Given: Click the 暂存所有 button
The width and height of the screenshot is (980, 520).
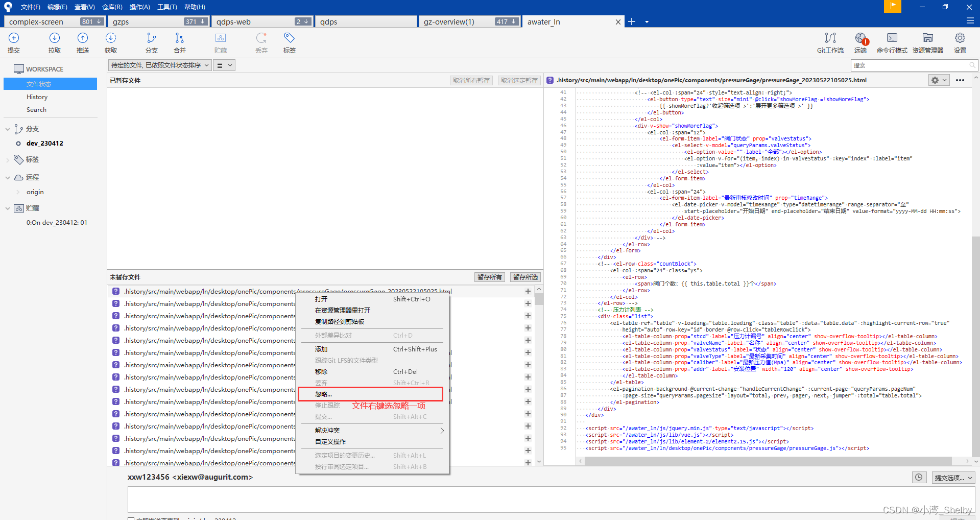Looking at the screenshot, I should (x=490, y=277).
